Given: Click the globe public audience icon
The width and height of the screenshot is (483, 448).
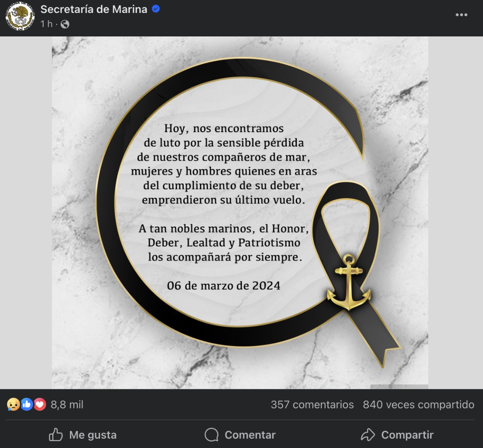Looking at the screenshot, I should pyautogui.click(x=65, y=24).
